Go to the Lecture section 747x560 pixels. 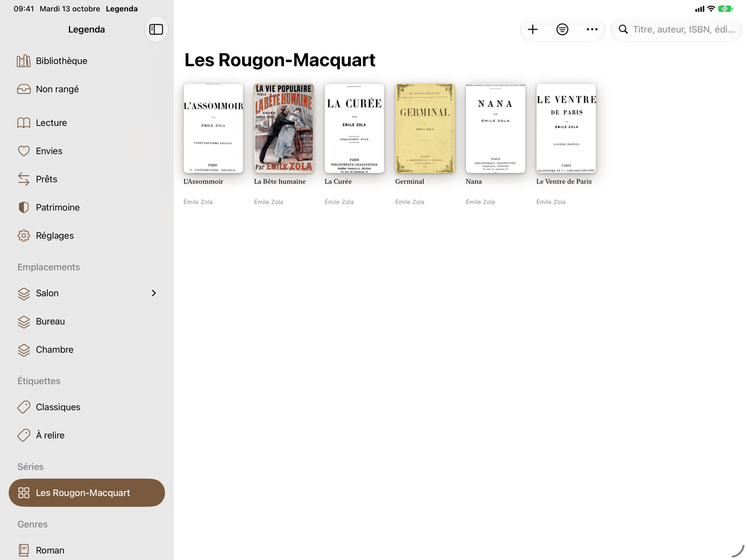87,123
